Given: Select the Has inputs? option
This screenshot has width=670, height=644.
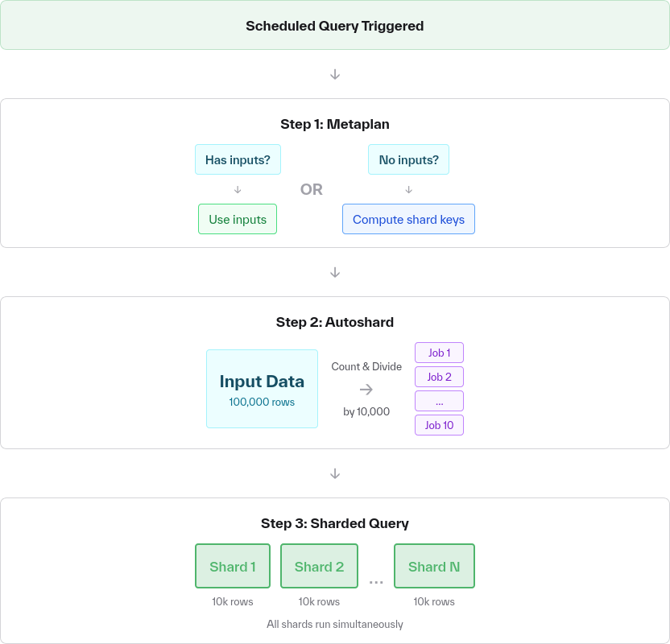Looking at the screenshot, I should click(x=237, y=159).
